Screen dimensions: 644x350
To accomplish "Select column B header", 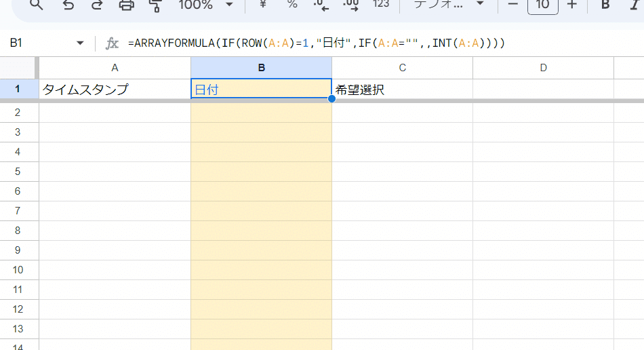I will (x=261, y=68).
